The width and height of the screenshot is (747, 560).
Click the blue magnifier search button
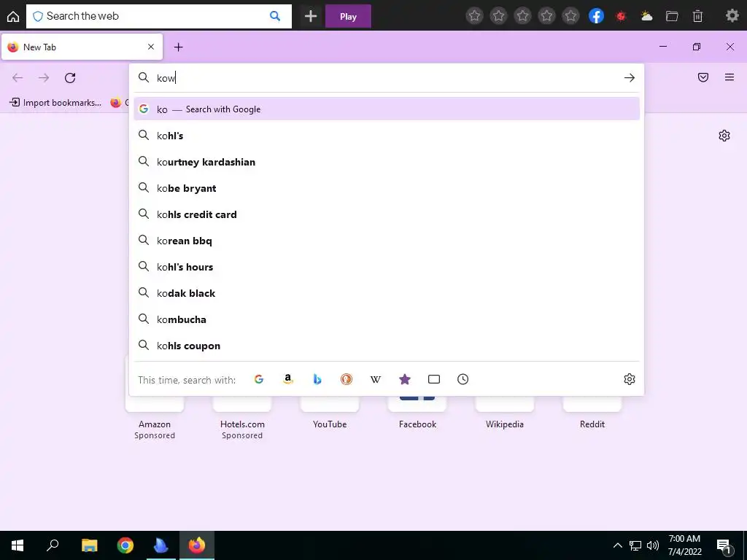click(275, 16)
